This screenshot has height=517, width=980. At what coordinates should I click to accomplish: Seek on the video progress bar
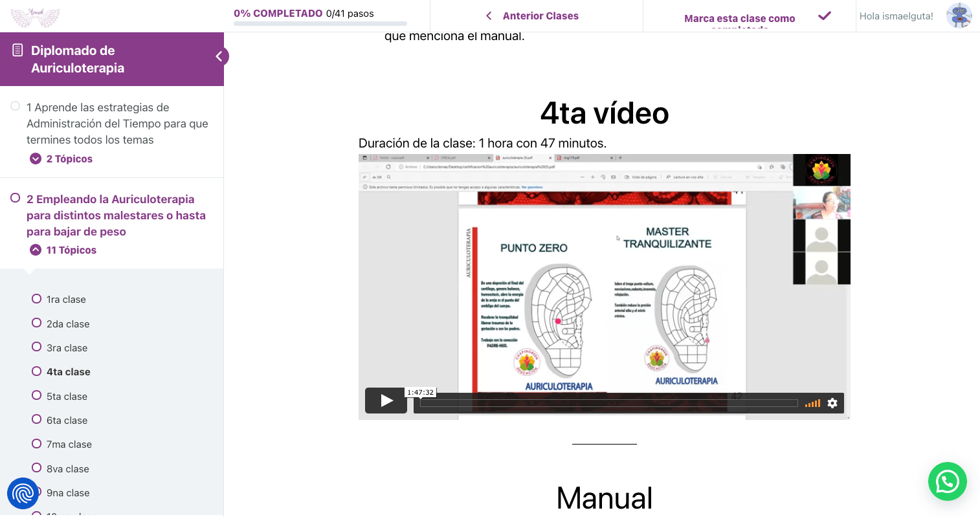tap(608, 403)
